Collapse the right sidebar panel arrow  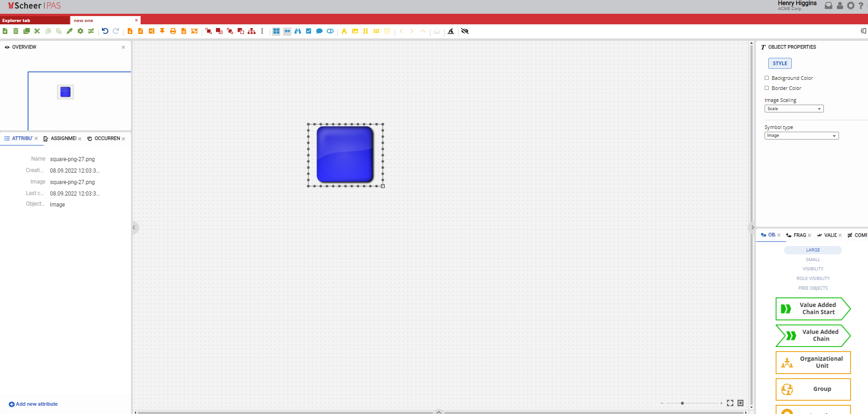[x=752, y=228]
